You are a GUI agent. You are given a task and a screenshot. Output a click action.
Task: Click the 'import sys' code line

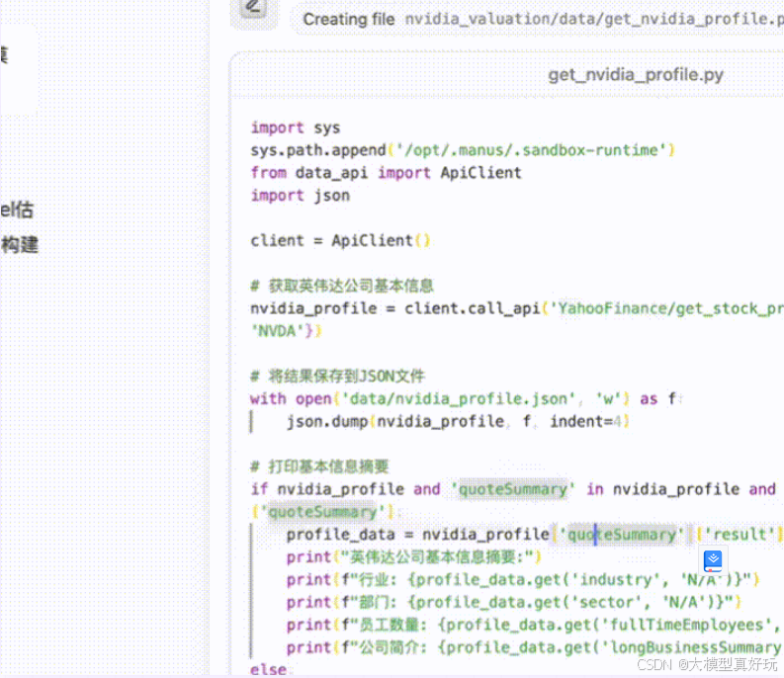coord(295,128)
